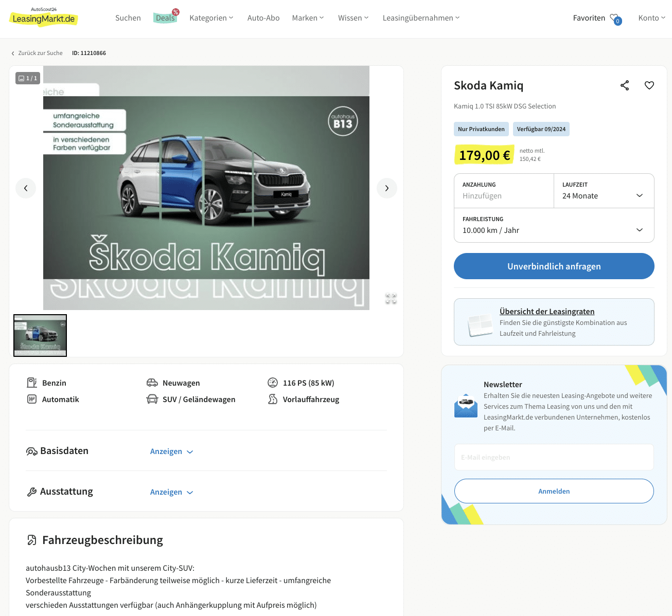Click the image counter 1/1 badge

tap(28, 78)
